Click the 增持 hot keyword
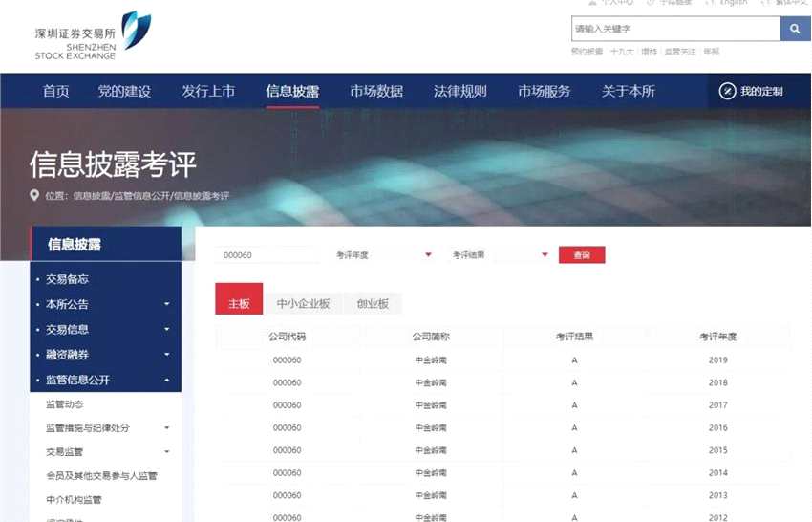The width and height of the screenshot is (812, 522). [649, 52]
